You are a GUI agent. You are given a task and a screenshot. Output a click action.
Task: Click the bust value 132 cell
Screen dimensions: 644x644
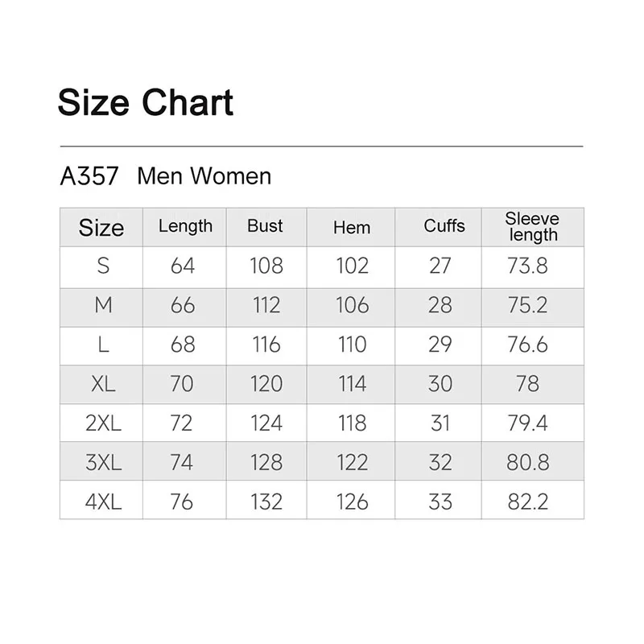click(x=266, y=502)
